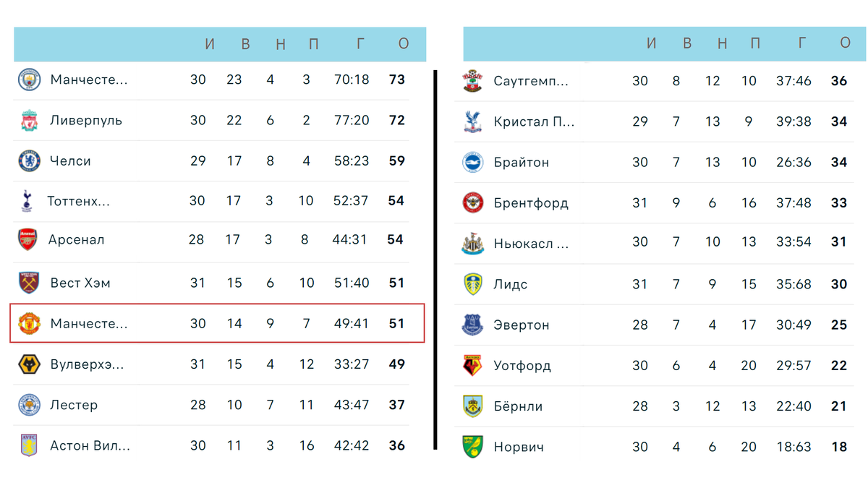868x488 pixels.
Task: Click the Norwich canary crest icon
Action: click(x=472, y=447)
